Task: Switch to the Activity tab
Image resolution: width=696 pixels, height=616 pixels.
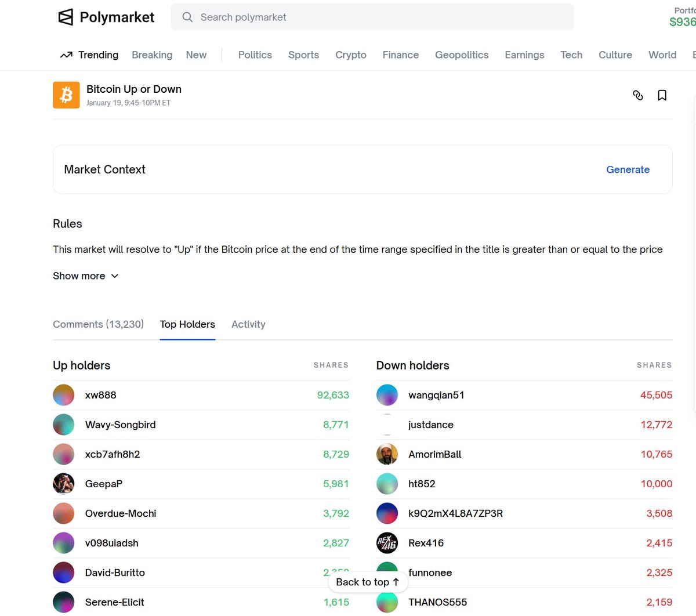Action: tap(248, 324)
